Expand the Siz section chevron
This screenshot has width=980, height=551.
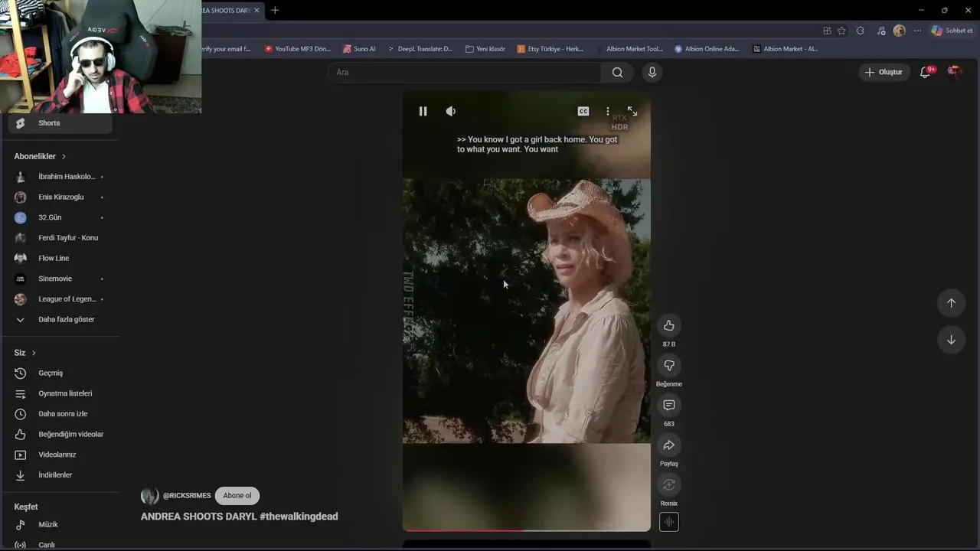point(34,353)
